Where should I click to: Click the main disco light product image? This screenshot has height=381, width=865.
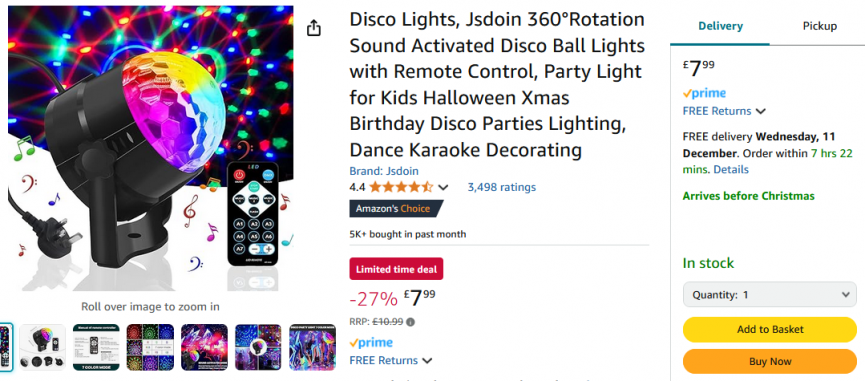click(151, 148)
